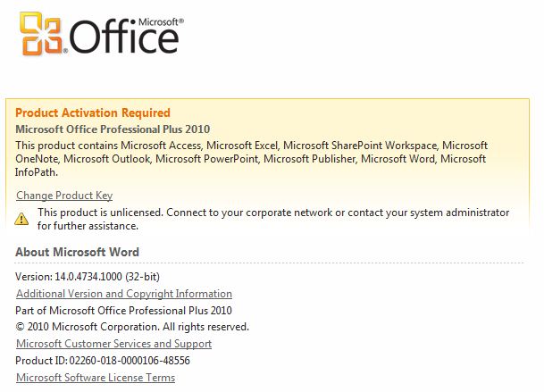Click the 'Part of Microsoft Office Professional Plus' line
544x392 pixels.
click(x=124, y=311)
